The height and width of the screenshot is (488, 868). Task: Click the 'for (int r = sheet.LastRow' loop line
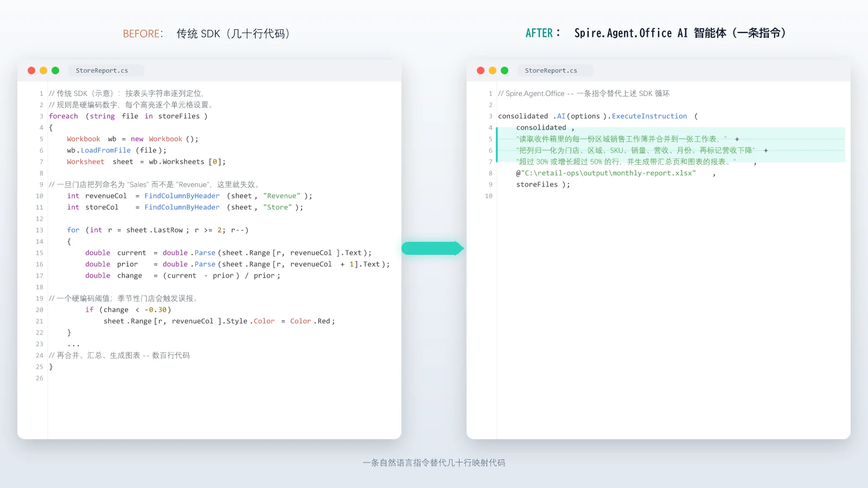tap(158, 230)
